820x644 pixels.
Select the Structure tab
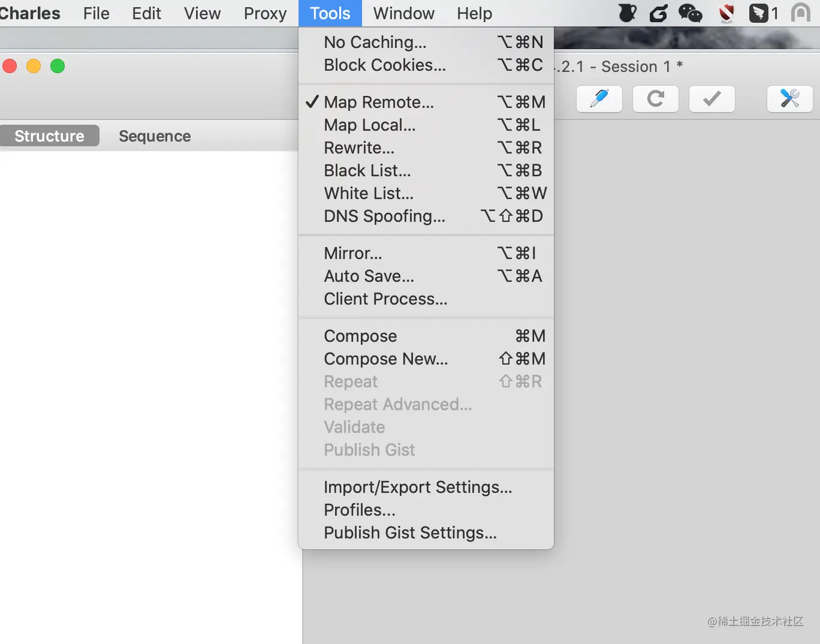[49, 136]
